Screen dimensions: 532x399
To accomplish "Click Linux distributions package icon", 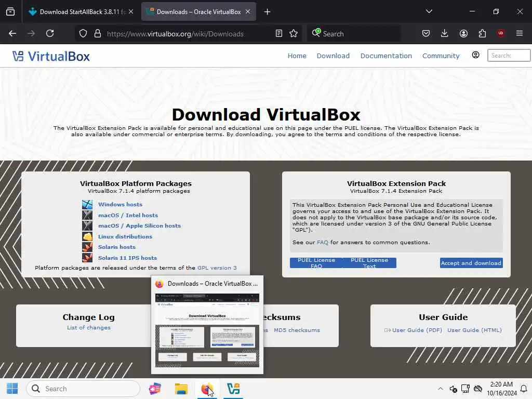I will 87,236.
